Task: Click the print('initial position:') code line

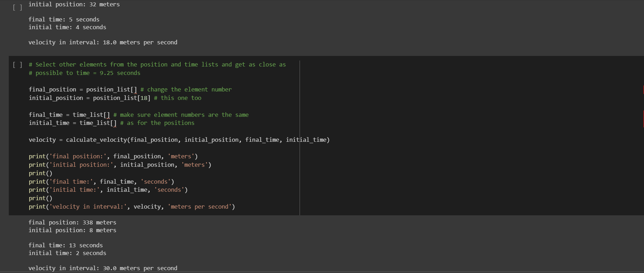Action: coord(120,165)
